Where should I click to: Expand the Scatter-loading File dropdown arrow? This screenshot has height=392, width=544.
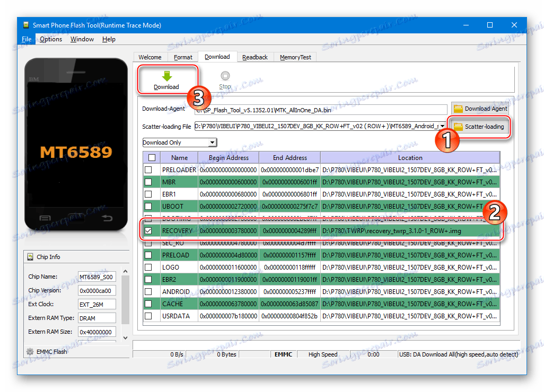[x=443, y=127]
